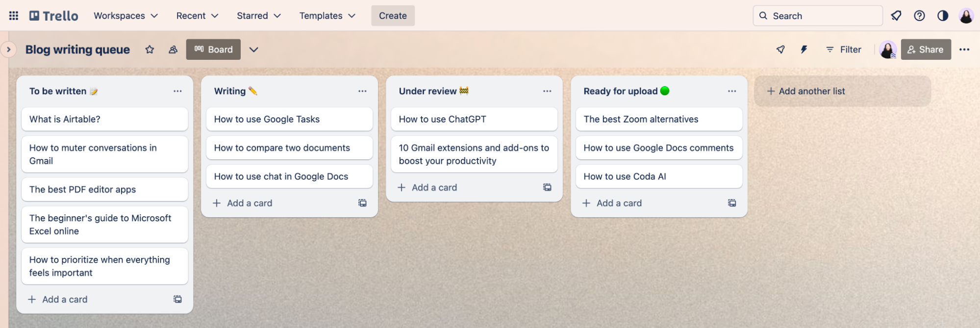980x328 pixels.
Task: Open How to compare two documents card
Action: 289,148
